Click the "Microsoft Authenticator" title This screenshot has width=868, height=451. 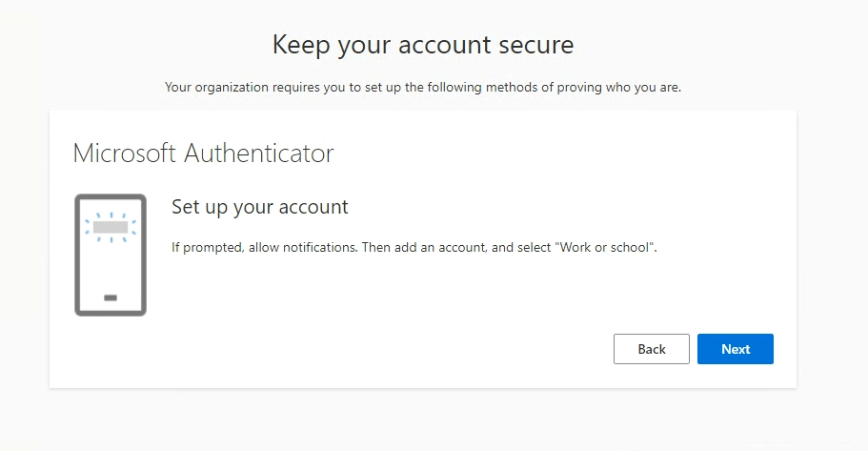203,154
